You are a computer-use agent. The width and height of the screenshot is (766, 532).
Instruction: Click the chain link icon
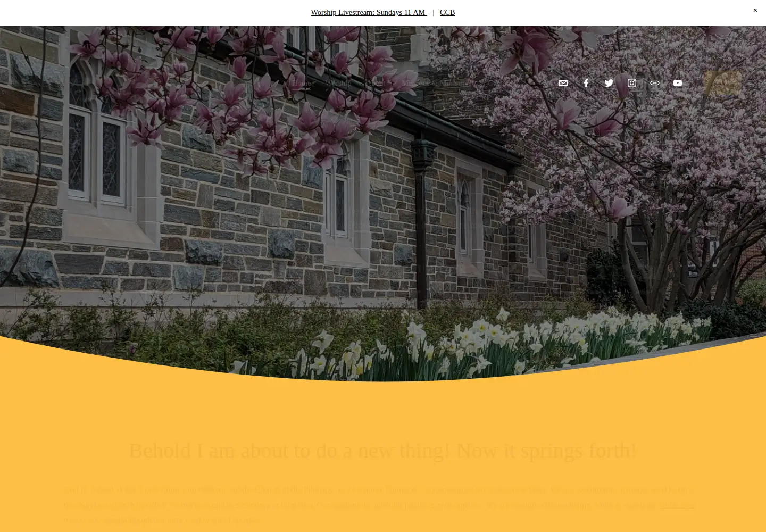coord(655,83)
